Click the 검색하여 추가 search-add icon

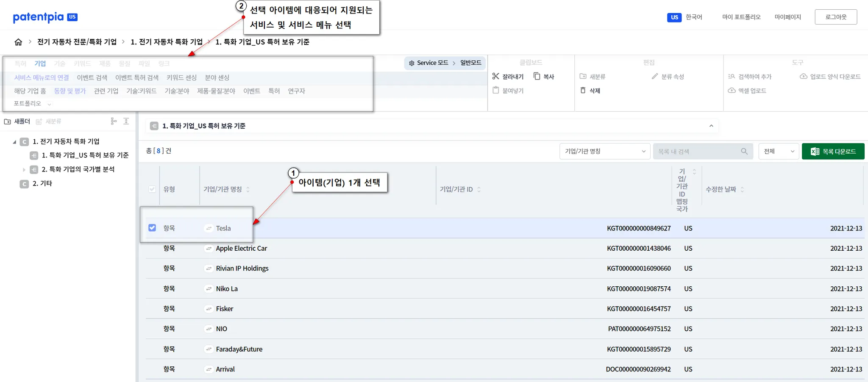pos(732,76)
